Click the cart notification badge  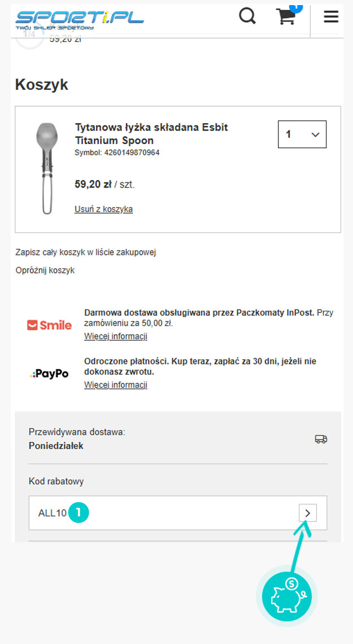[x=295, y=7]
